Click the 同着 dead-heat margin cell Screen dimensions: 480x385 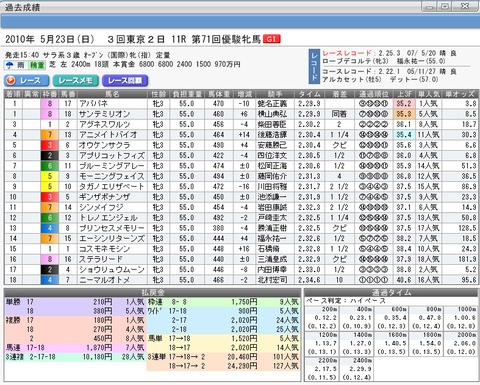tap(339, 114)
